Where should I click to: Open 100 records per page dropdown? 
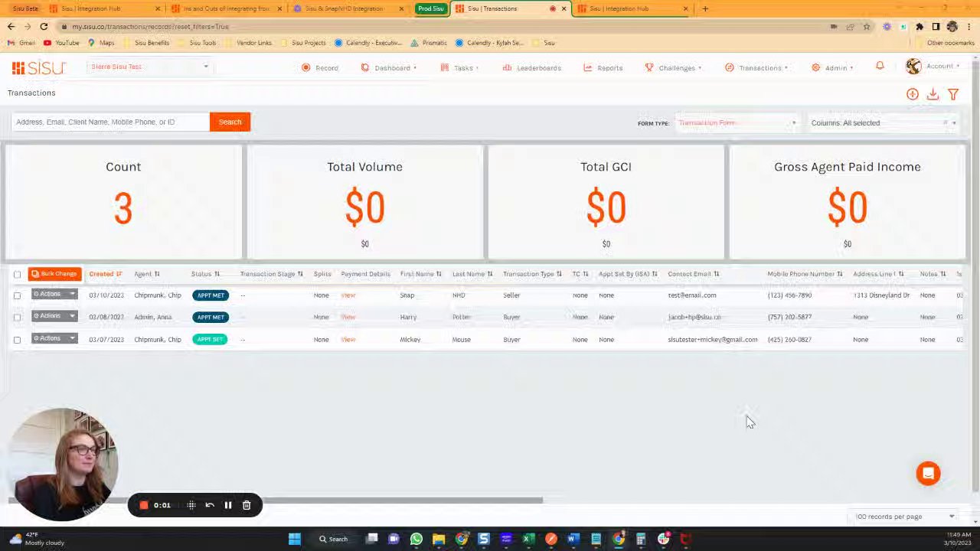coord(904,517)
